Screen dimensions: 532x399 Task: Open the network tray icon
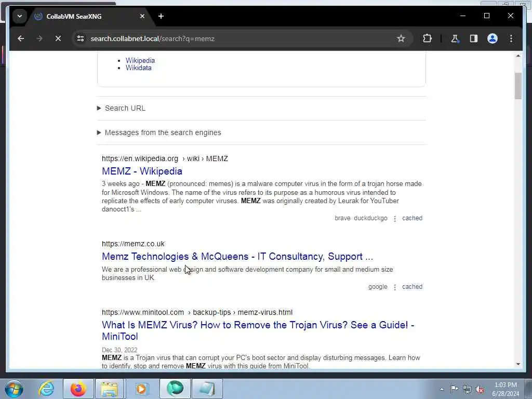click(x=467, y=389)
